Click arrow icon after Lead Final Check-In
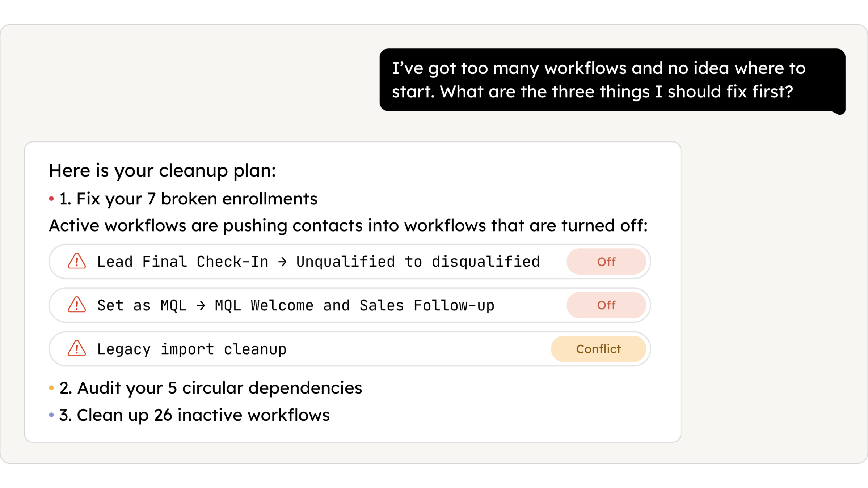This screenshot has height=488, width=868. [x=282, y=262]
